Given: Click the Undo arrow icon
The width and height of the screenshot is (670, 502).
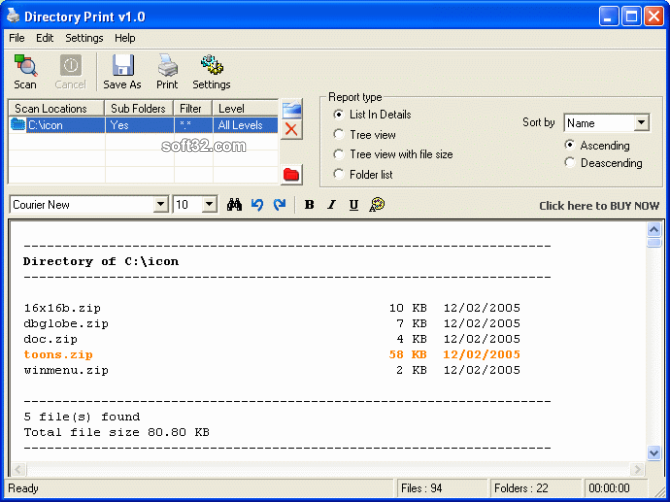Looking at the screenshot, I should tap(257, 205).
